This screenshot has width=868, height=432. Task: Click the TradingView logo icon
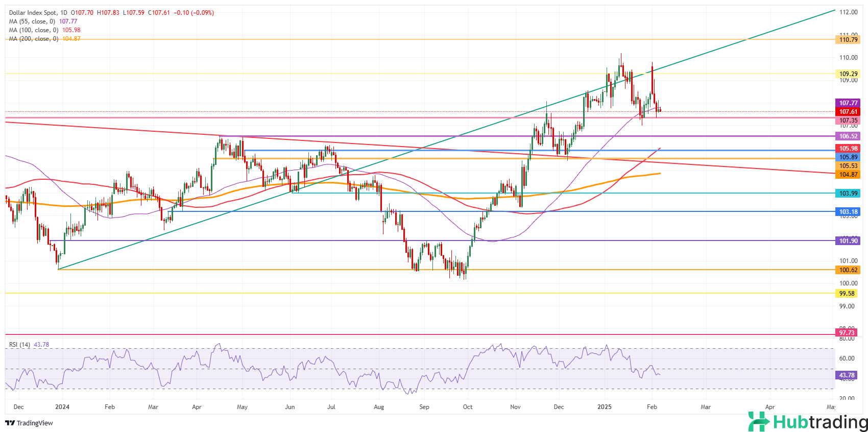[10, 423]
